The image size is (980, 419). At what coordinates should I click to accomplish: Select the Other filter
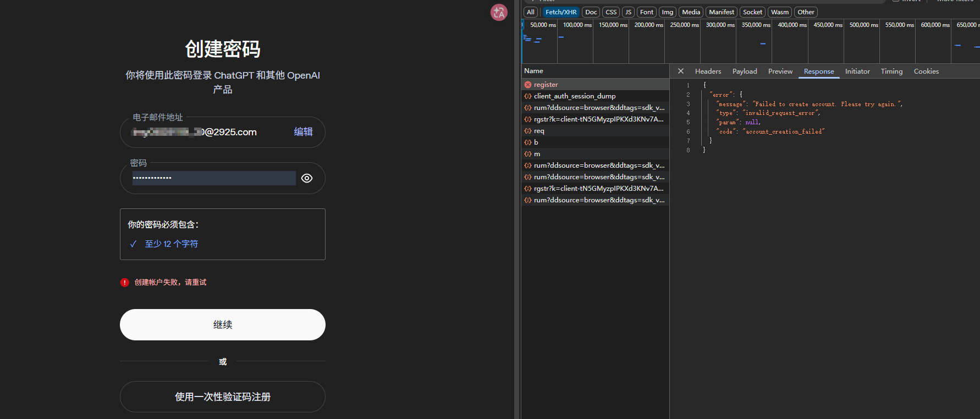pyautogui.click(x=806, y=12)
